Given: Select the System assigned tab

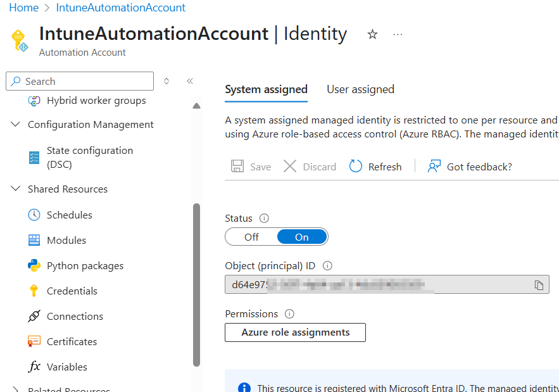Looking at the screenshot, I should pos(266,89).
